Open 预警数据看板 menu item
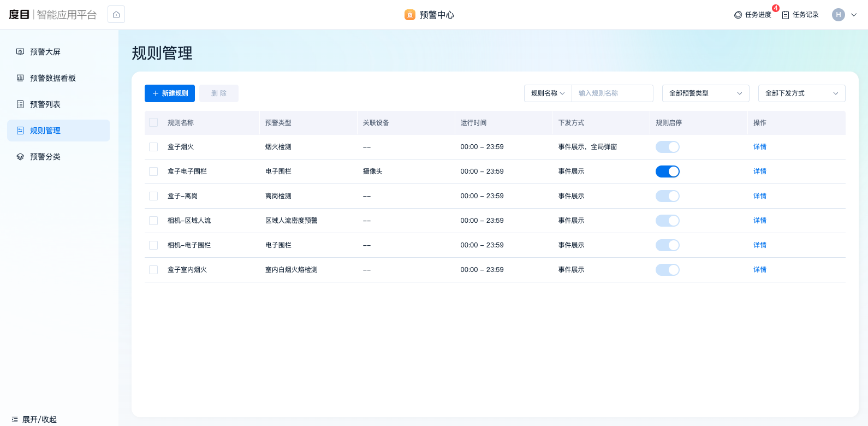Screen dimensions: 868x426 (x=58, y=78)
